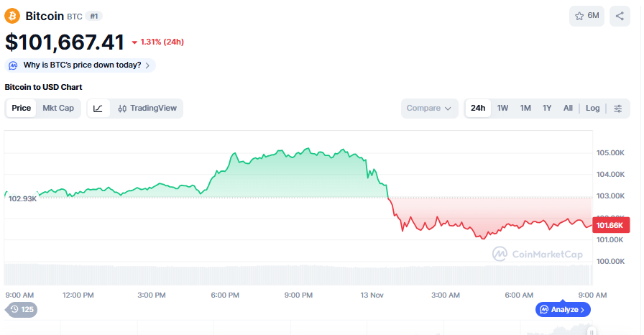
Task: Expand the Compare dropdown
Action: pyautogui.click(x=429, y=109)
